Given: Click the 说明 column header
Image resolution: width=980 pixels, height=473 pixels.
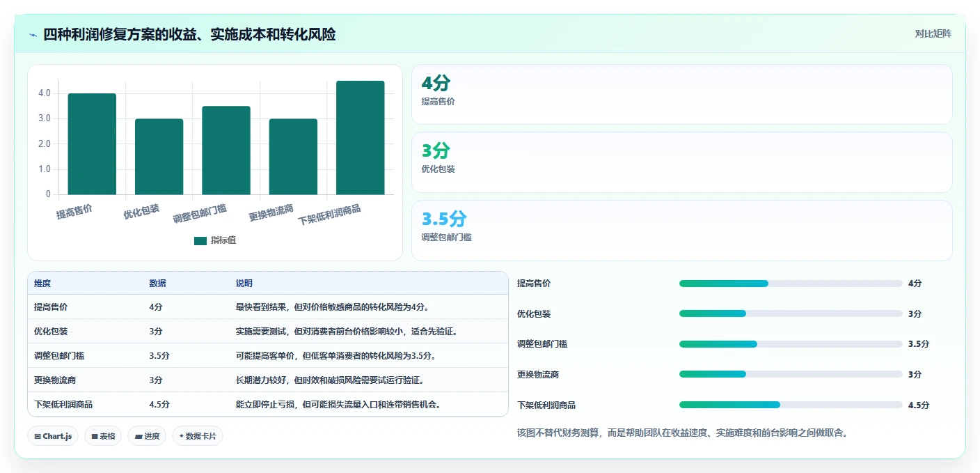Looking at the screenshot, I should (x=244, y=284).
